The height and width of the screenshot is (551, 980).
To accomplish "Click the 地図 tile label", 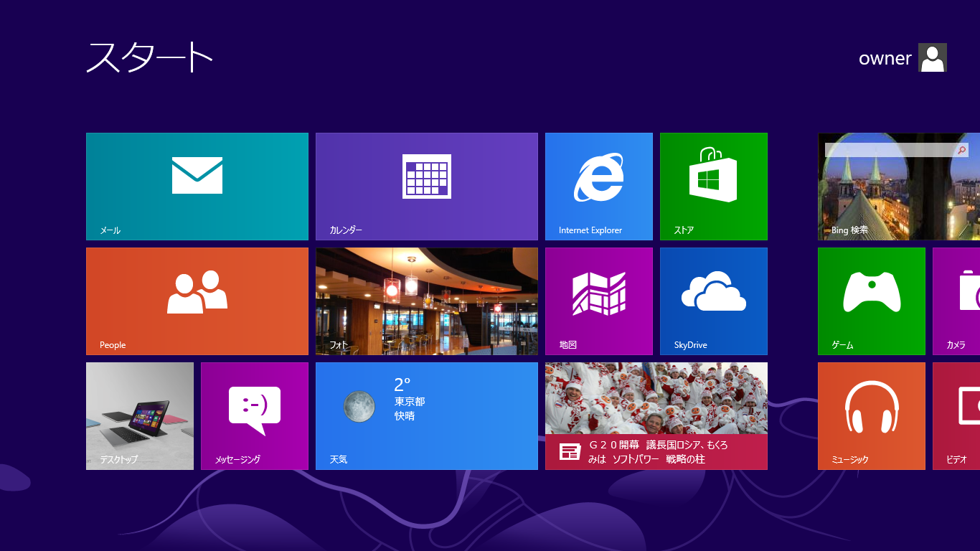I will coord(568,345).
